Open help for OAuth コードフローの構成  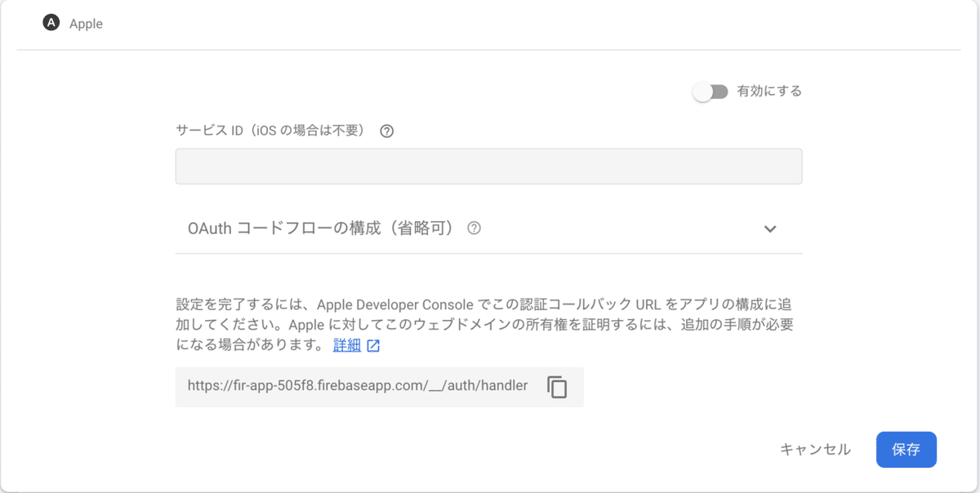point(474,229)
